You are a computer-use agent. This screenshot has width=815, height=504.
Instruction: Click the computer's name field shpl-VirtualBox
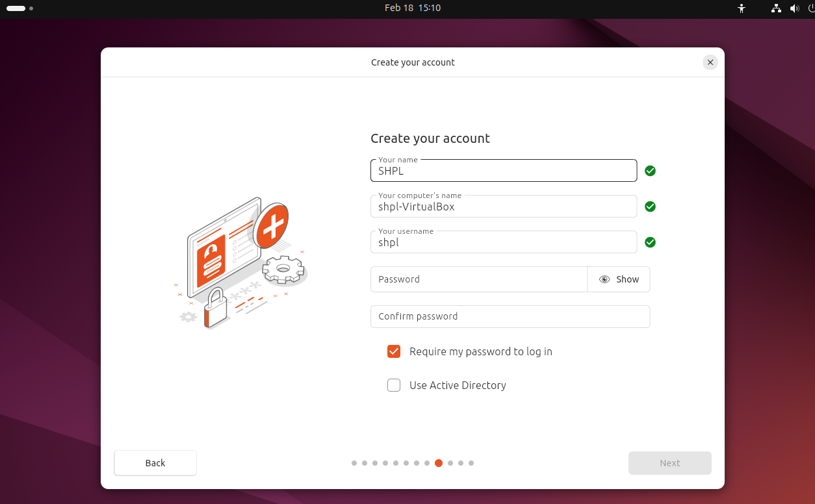point(504,206)
